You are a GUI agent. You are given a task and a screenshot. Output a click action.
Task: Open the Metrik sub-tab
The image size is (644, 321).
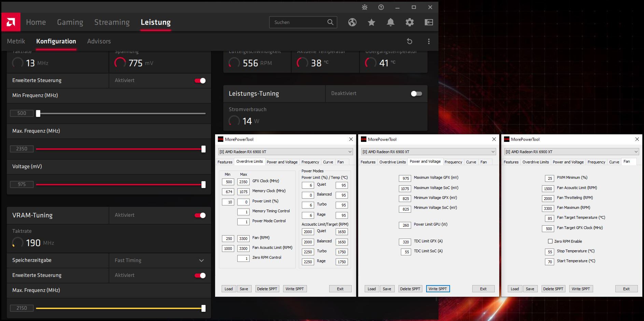click(x=16, y=41)
